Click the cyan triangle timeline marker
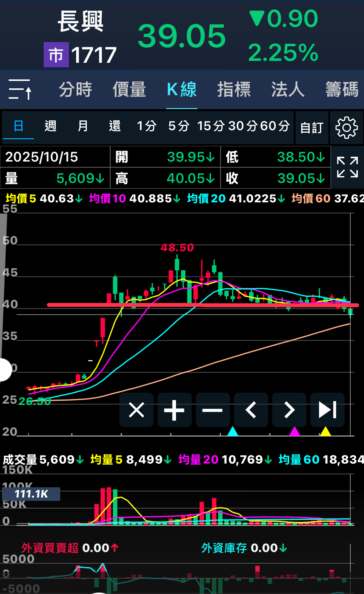 coord(233,431)
